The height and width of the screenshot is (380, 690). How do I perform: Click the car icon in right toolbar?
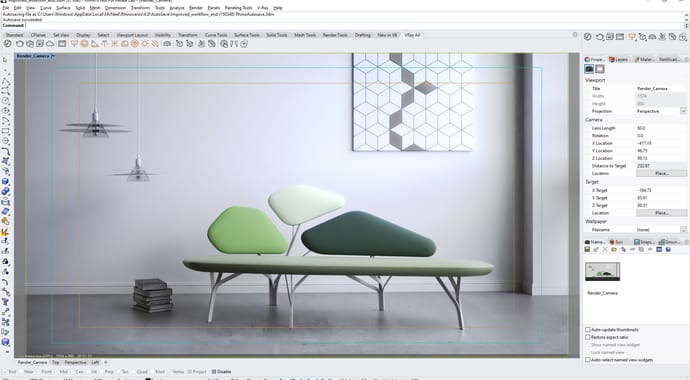coord(653,37)
